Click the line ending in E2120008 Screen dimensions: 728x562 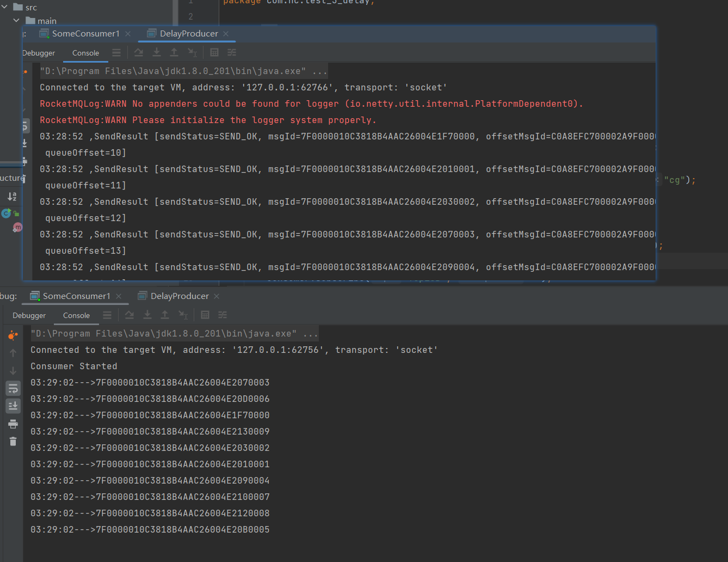[x=150, y=513]
